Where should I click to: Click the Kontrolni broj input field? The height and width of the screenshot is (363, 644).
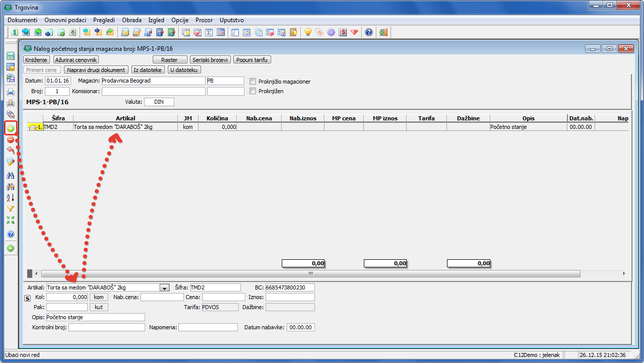click(106, 327)
